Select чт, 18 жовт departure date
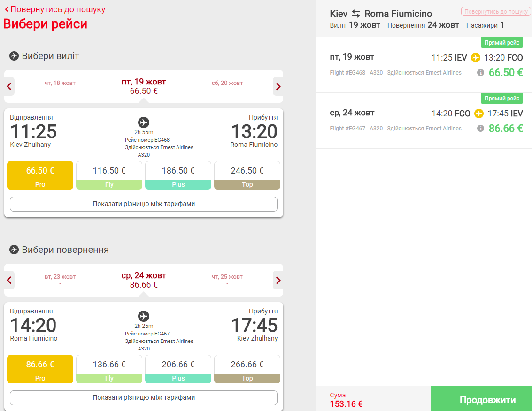532x411 pixels. click(x=60, y=85)
